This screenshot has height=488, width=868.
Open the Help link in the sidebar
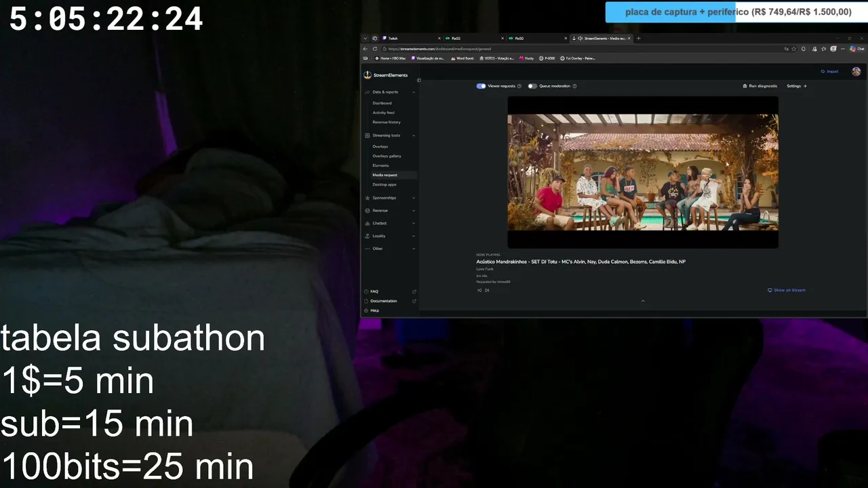tap(374, 310)
